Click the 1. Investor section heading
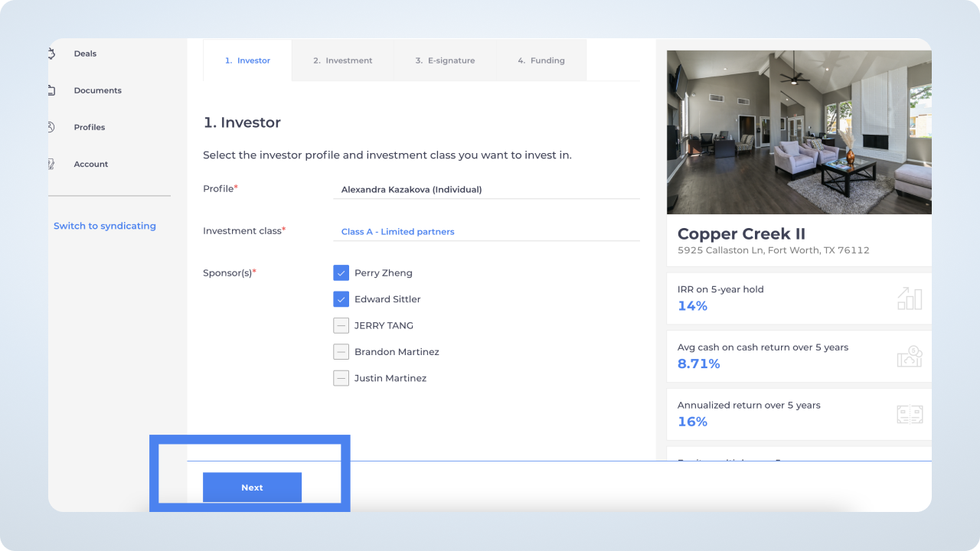980x551 pixels. (x=242, y=122)
